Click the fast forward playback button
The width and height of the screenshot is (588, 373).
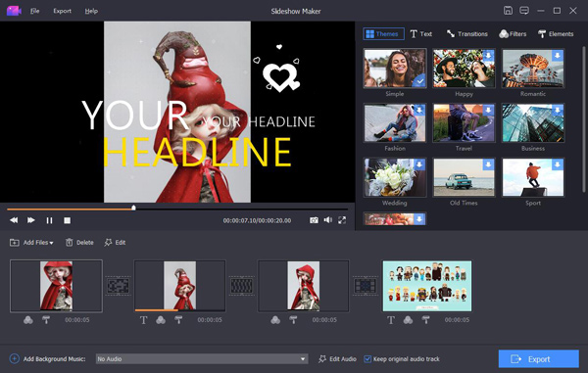pyautogui.click(x=31, y=220)
